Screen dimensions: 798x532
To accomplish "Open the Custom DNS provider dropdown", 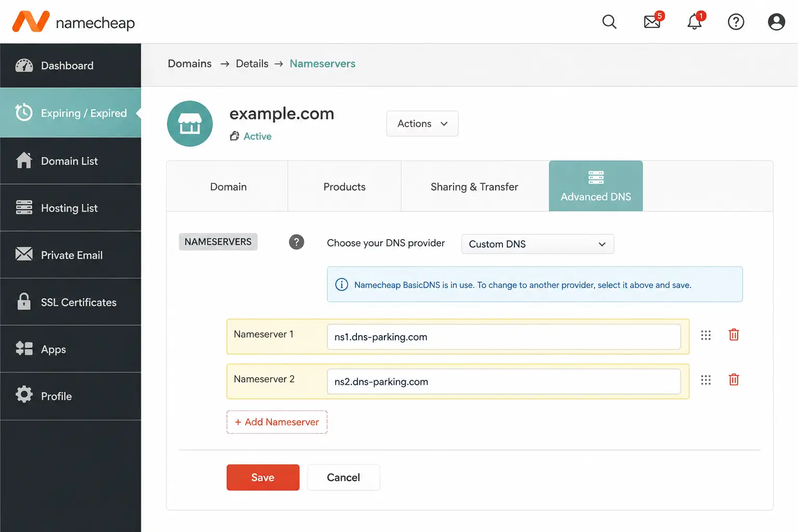I will pyautogui.click(x=538, y=244).
